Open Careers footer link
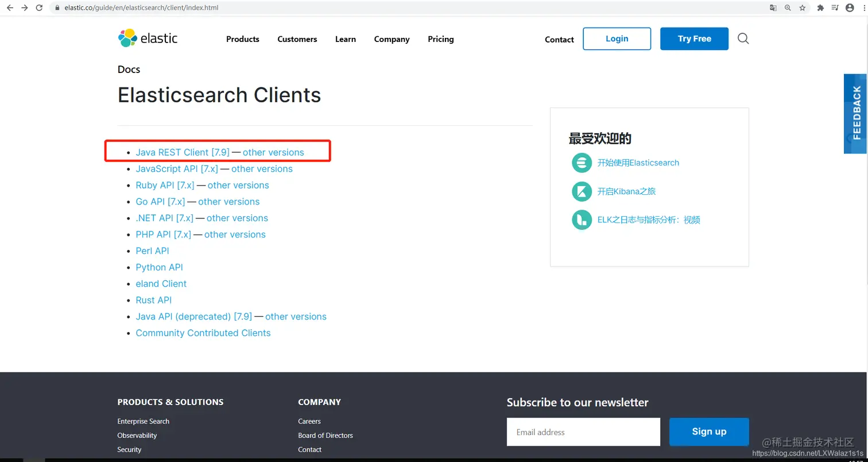This screenshot has height=462, width=868. [x=309, y=421]
